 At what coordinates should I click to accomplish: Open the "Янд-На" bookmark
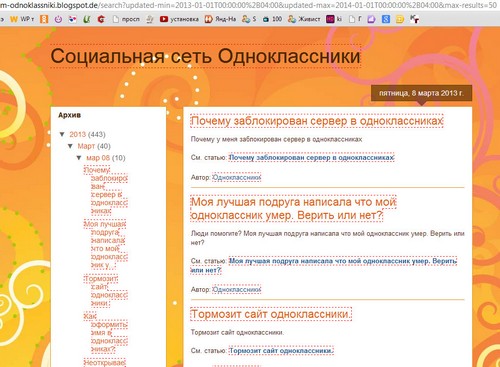pyautogui.click(x=220, y=19)
